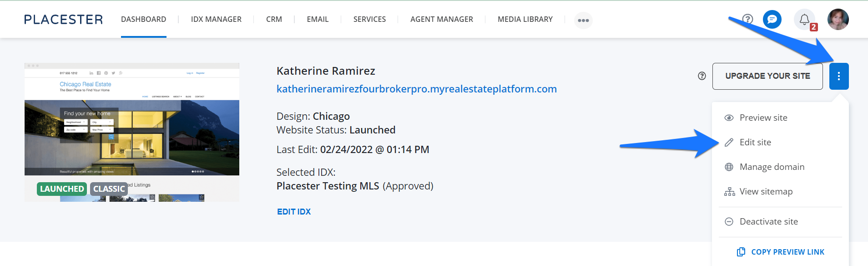The height and width of the screenshot is (266, 868).
Task: Open the Email tab
Action: [318, 19]
